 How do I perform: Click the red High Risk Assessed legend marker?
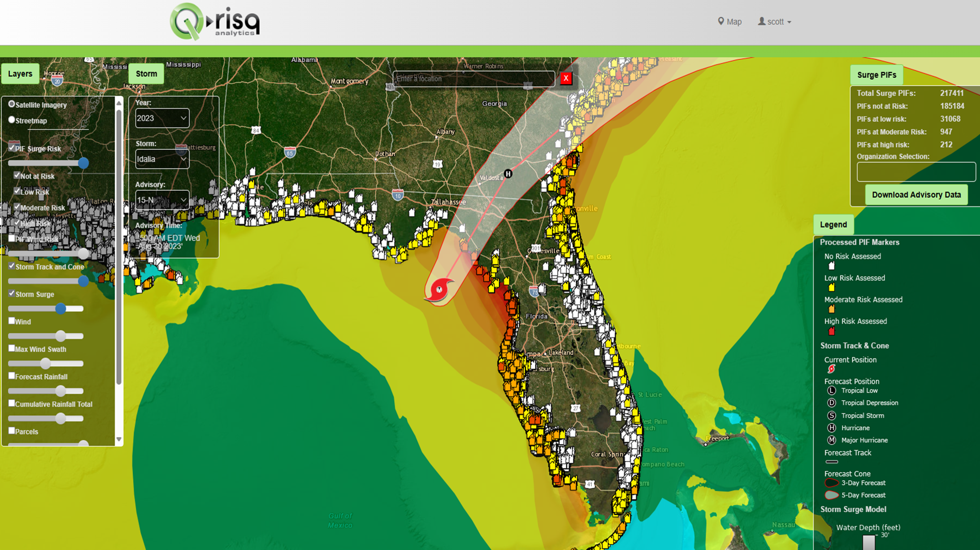coord(831,331)
